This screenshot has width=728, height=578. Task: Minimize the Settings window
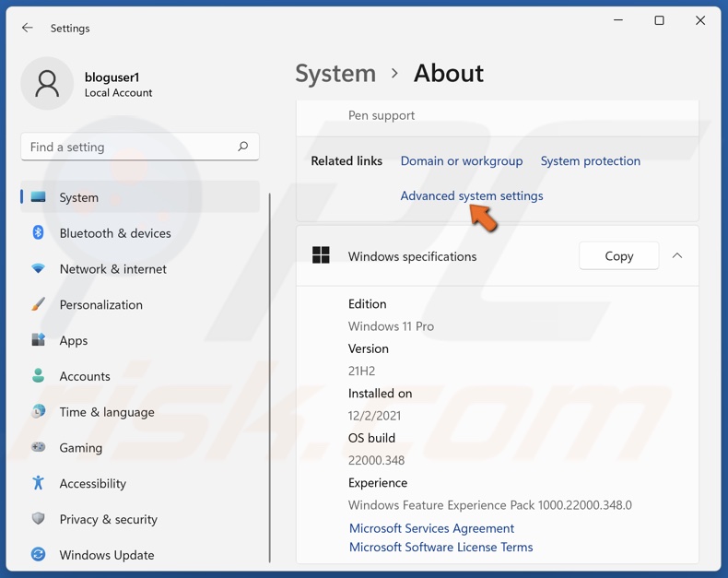pyautogui.click(x=618, y=20)
